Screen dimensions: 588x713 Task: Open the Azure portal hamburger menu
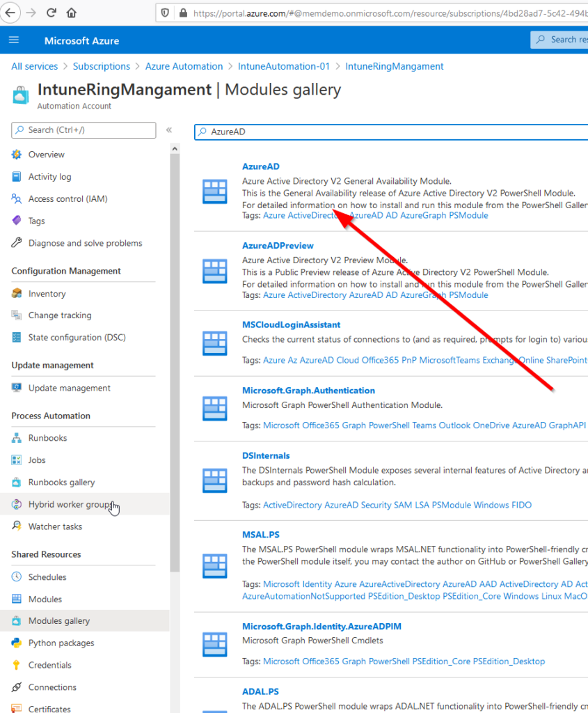pyautogui.click(x=14, y=40)
